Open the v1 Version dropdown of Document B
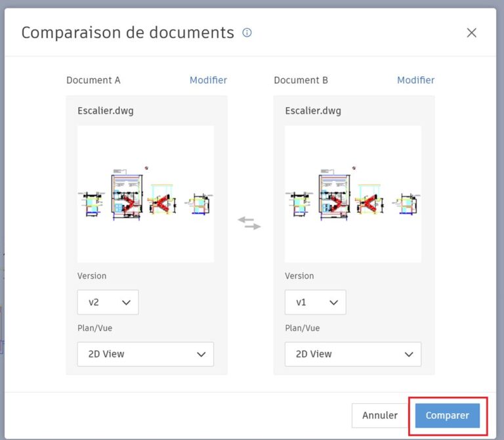The image size is (504, 440). 315,302
